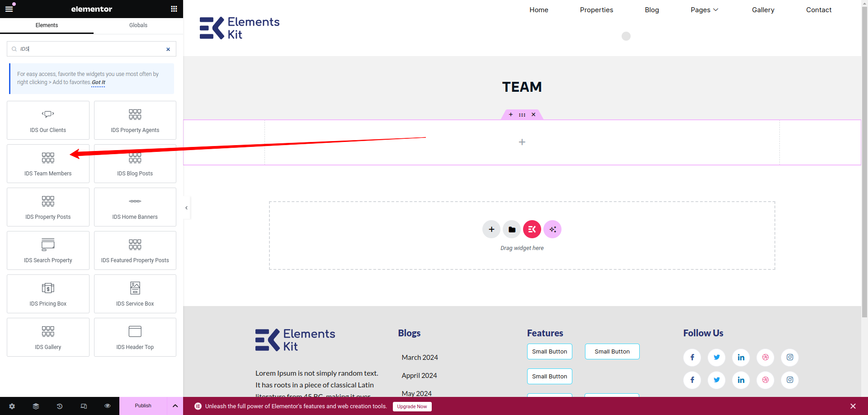Screen dimensions: 868x415
Task: Open the template library folder button
Action: (x=512, y=229)
